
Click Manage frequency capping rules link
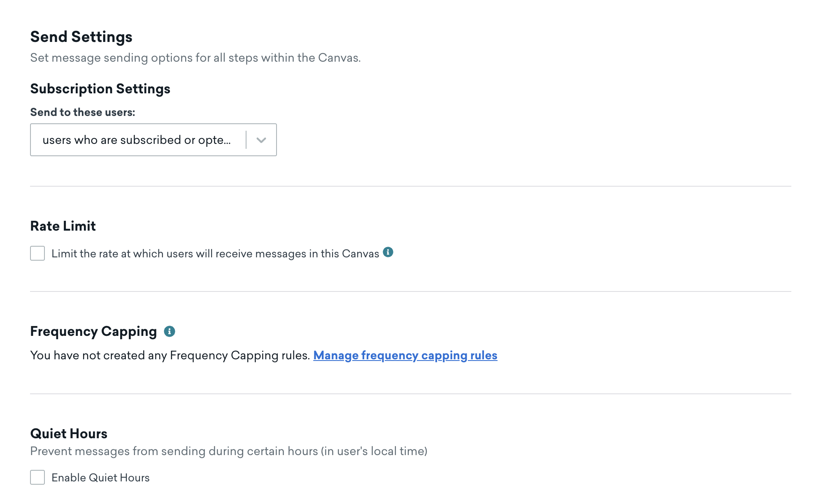click(405, 355)
